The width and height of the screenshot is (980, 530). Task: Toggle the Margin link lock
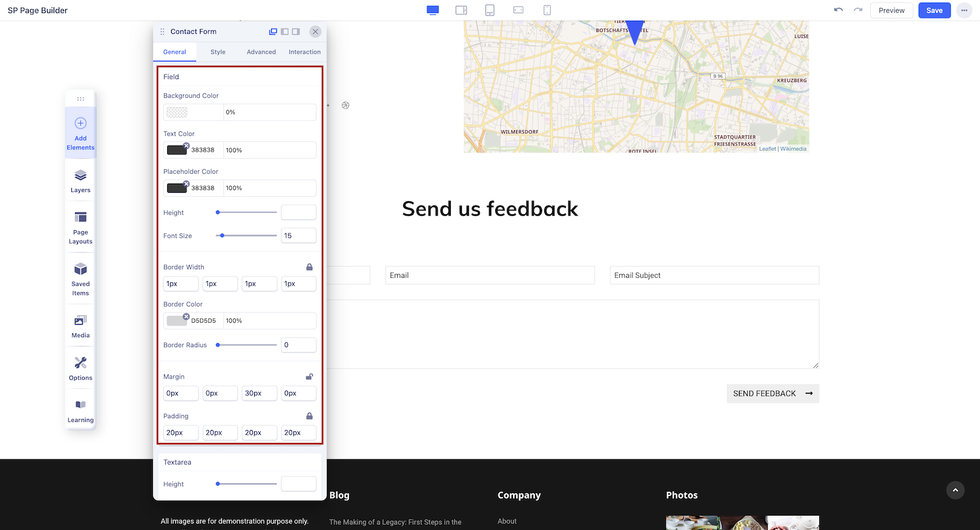(x=310, y=376)
